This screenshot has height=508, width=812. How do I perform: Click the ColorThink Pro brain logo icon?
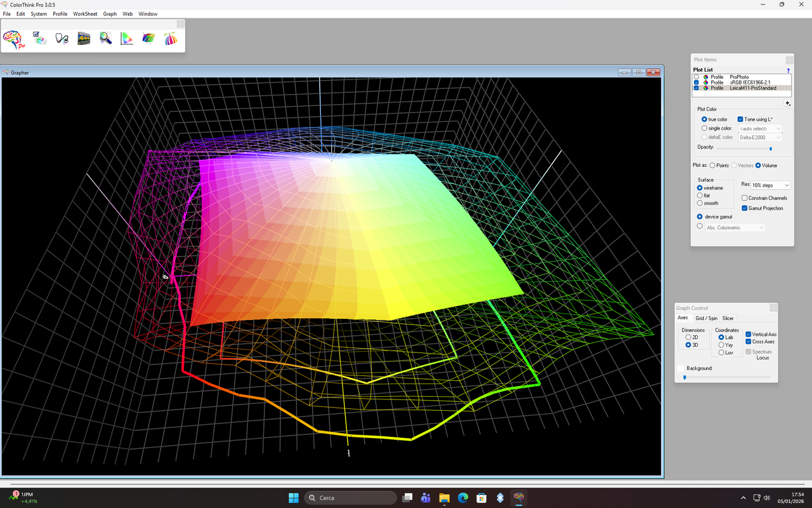pyautogui.click(x=13, y=39)
